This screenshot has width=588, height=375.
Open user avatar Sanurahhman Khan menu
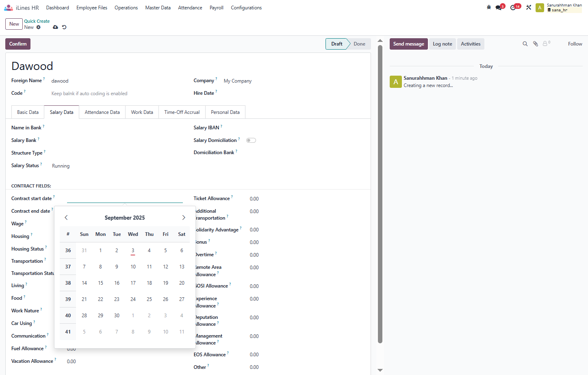point(559,8)
